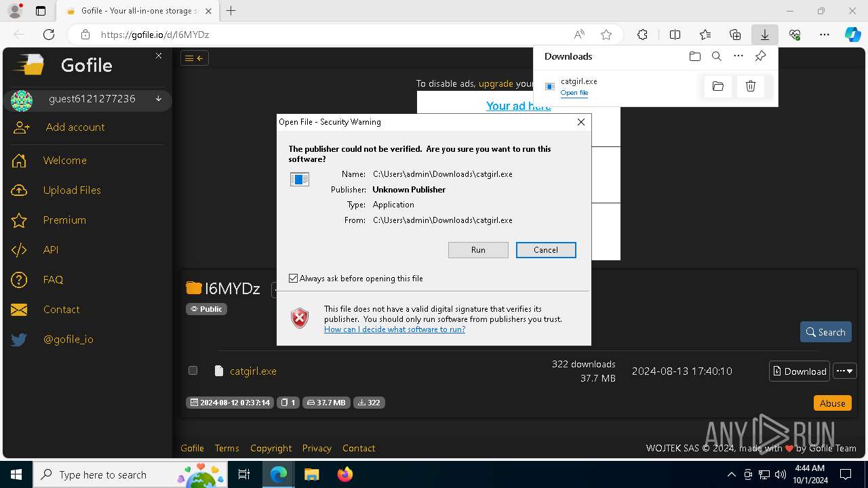Open a new browser tab
The image size is (868, 488).
pos(231,11)
